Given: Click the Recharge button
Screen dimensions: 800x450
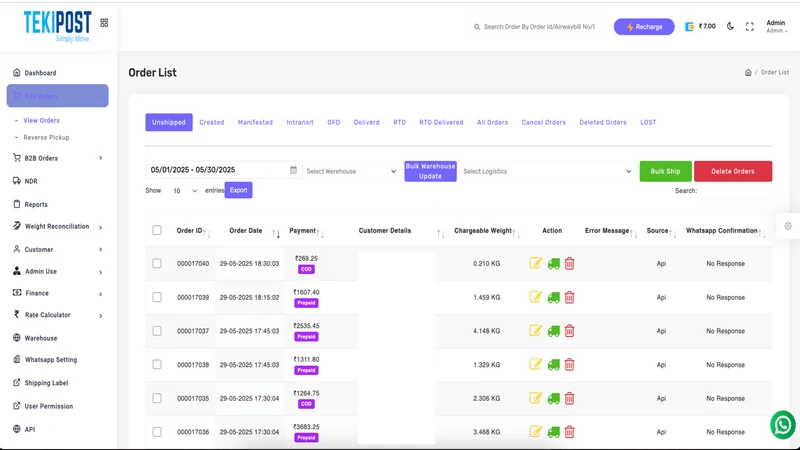Looking at the screenshot, I should tap(644, 27).
